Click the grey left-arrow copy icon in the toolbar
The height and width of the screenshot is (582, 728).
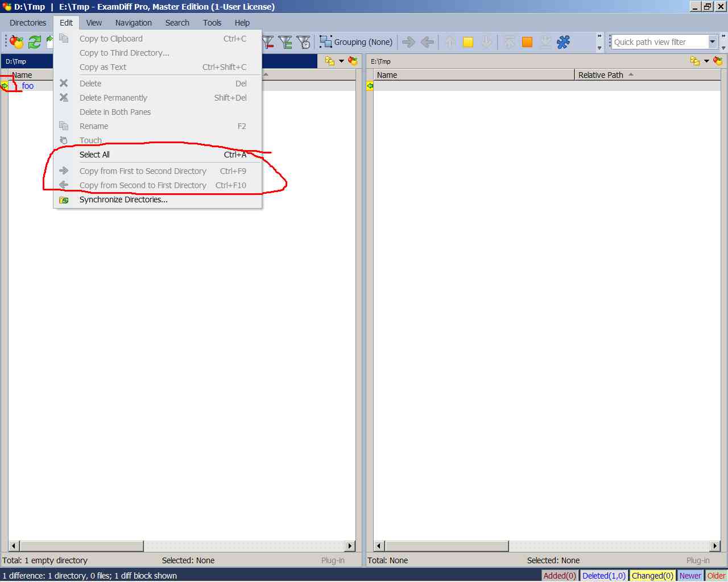[427, 42]
